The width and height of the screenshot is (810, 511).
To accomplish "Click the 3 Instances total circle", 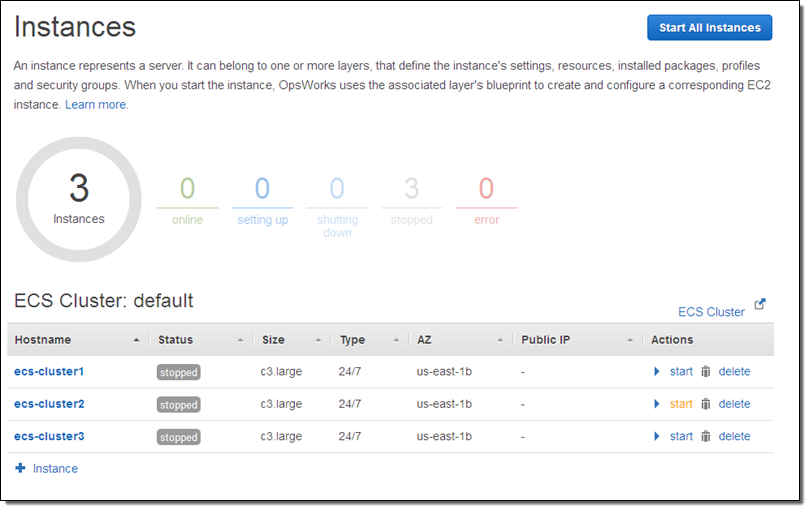I will [x=79, y=199].
